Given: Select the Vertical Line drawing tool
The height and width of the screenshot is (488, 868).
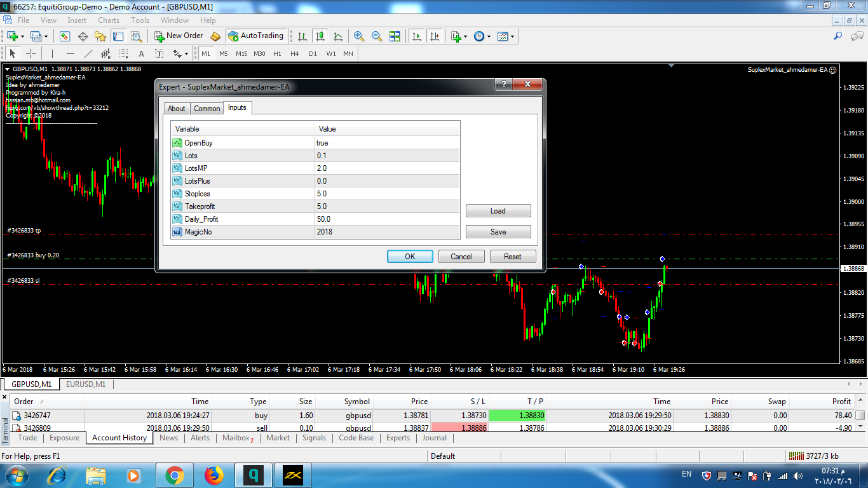Looking at the screenshot, I should click(x=52, y=53).
